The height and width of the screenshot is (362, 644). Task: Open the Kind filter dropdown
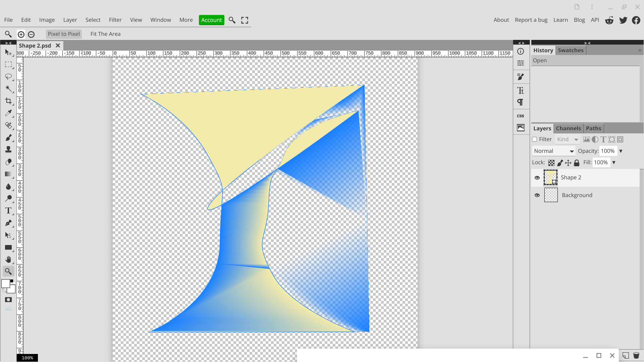coord(567,139)
